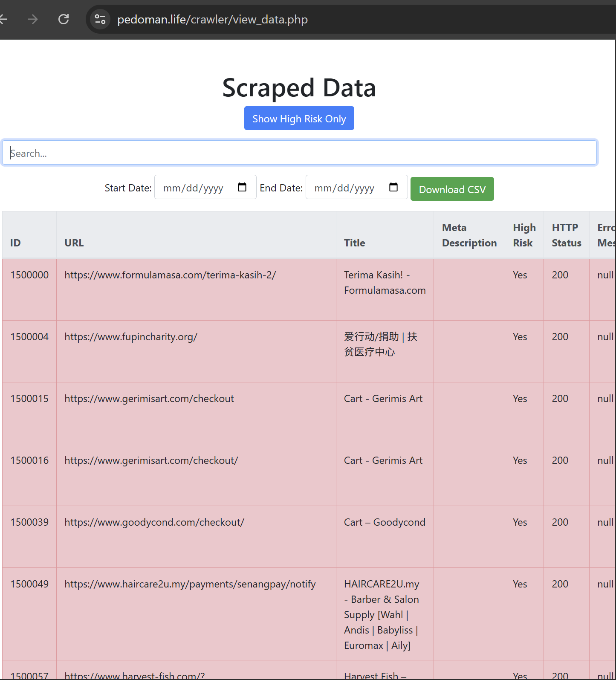Click the High Risk column header
Image resolution: width=616 pixels, height=680 pixels.
tap(524, 235)
